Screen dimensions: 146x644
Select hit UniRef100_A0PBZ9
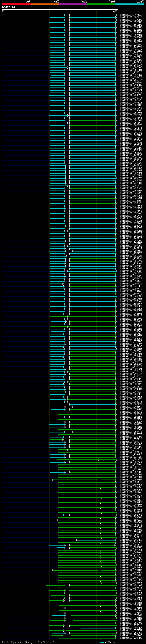(x=131, y=15)
